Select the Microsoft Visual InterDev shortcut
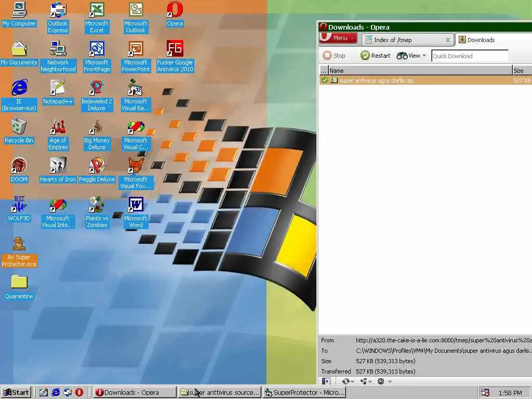Image resolution: width=532 pixels, height=399 pixels. [58, 212]
